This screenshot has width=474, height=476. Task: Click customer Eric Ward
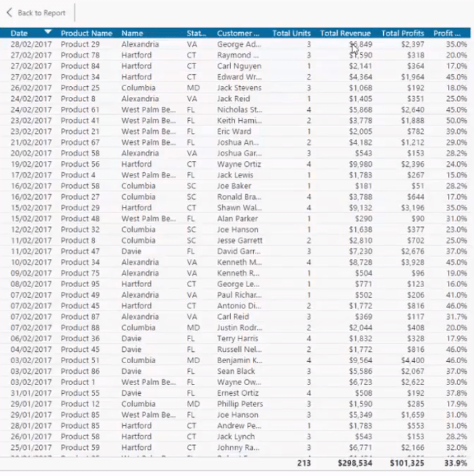[234, 132]
